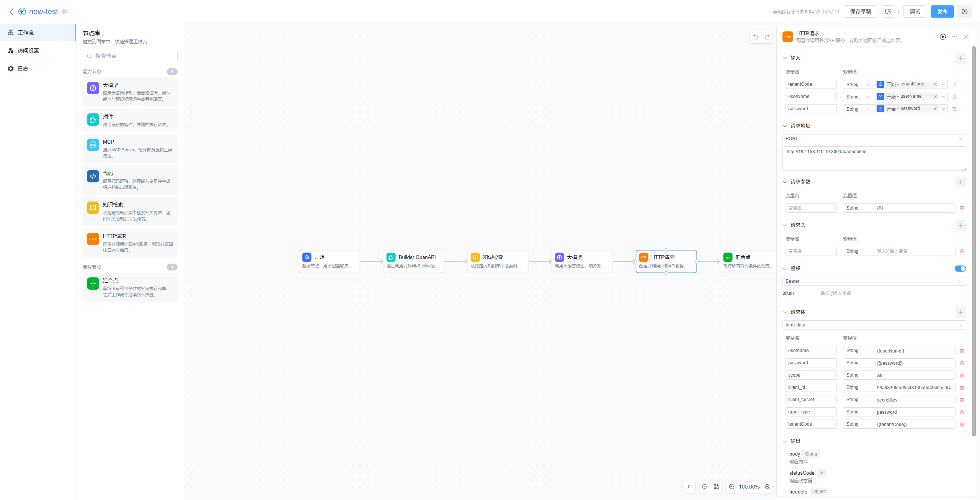Add a new 请求参数 row with plus
The image size is (980, 500).
(x=960, y=182)
